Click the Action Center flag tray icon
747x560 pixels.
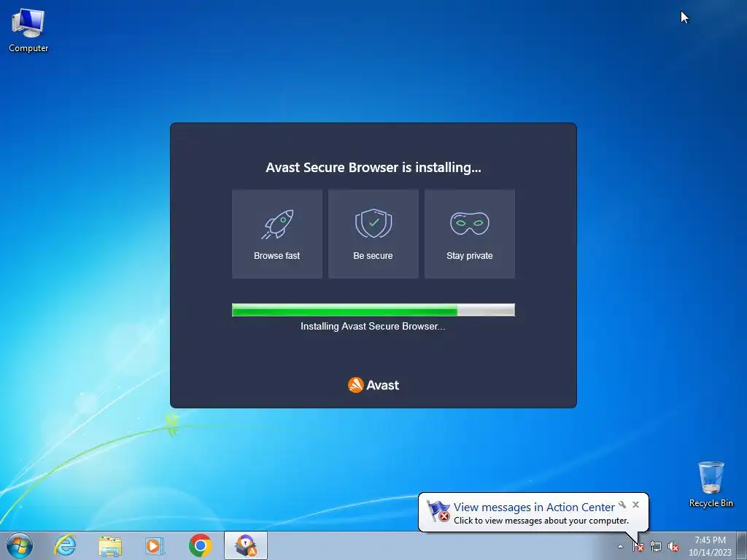pyautogui.click(x=638, y=546)
